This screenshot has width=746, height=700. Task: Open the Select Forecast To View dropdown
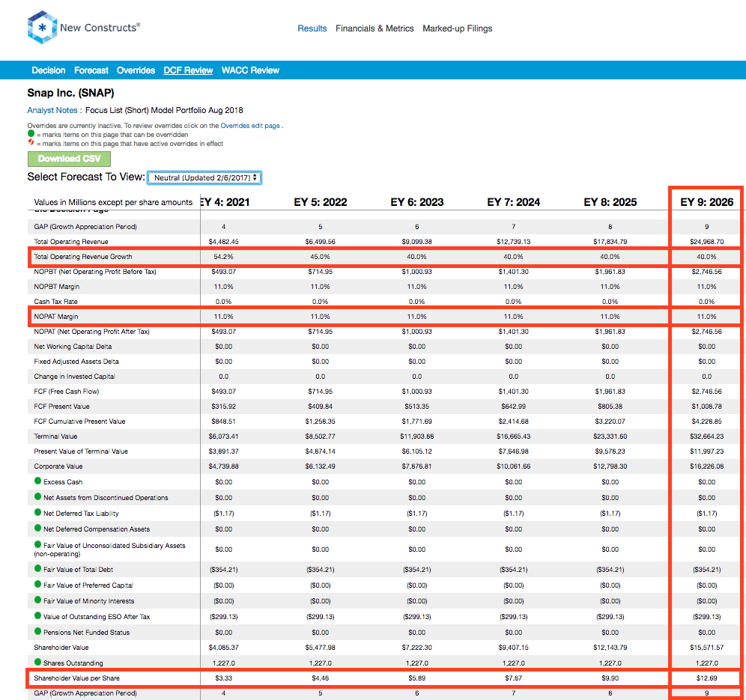point(204,177)
